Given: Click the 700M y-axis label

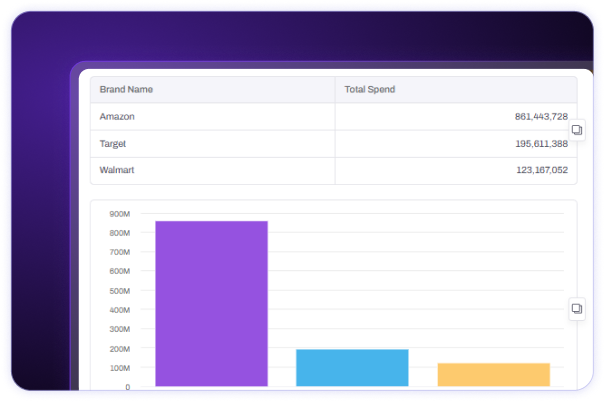Looking at the screenshot, I should coord(120,252).
